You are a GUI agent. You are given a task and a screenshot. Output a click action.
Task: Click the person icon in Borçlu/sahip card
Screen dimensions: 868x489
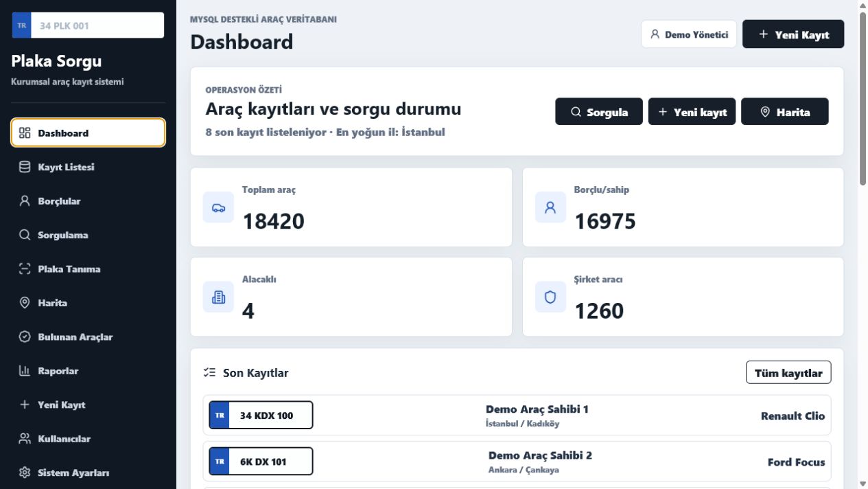click(x=550, y=207)
